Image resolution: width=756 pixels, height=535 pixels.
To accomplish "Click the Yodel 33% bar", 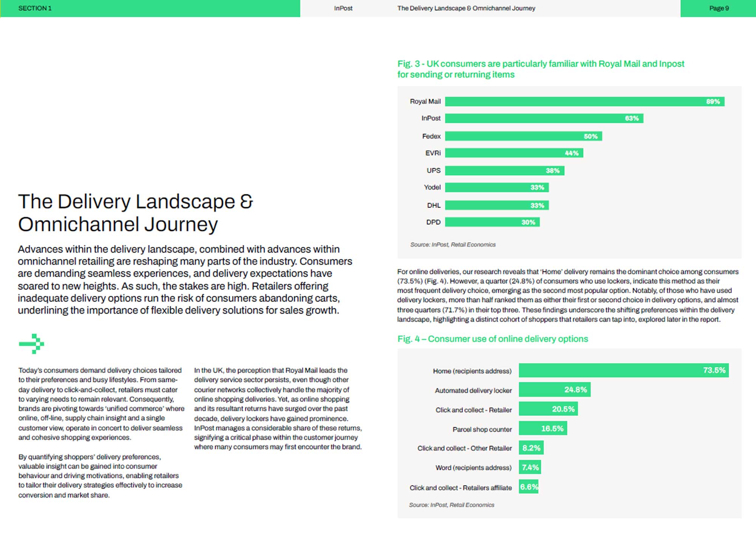I will point(496,188).
